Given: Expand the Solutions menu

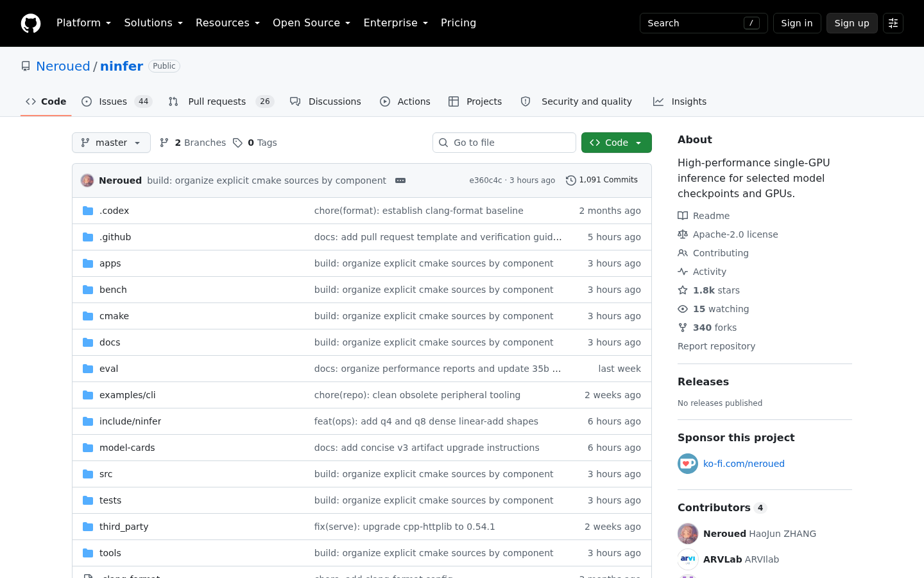Looking at the screenshot, I should pyautogui.click(x=153, y=23).
